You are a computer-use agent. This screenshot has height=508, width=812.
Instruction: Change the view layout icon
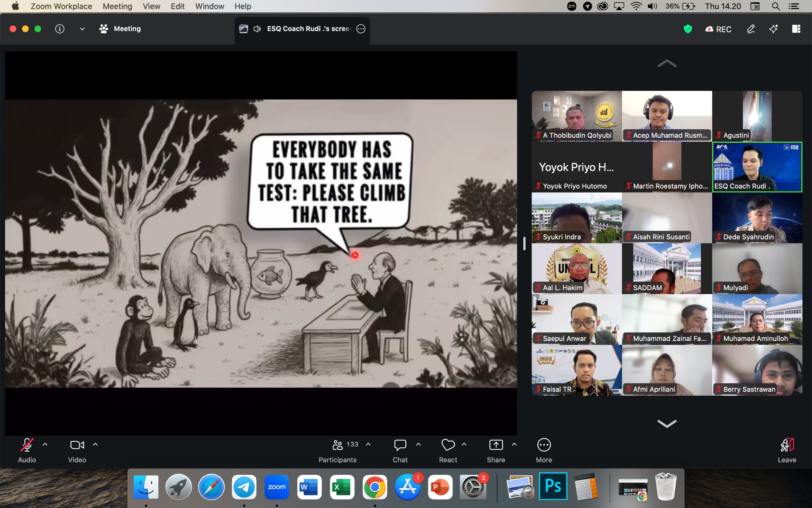(796, 29)
